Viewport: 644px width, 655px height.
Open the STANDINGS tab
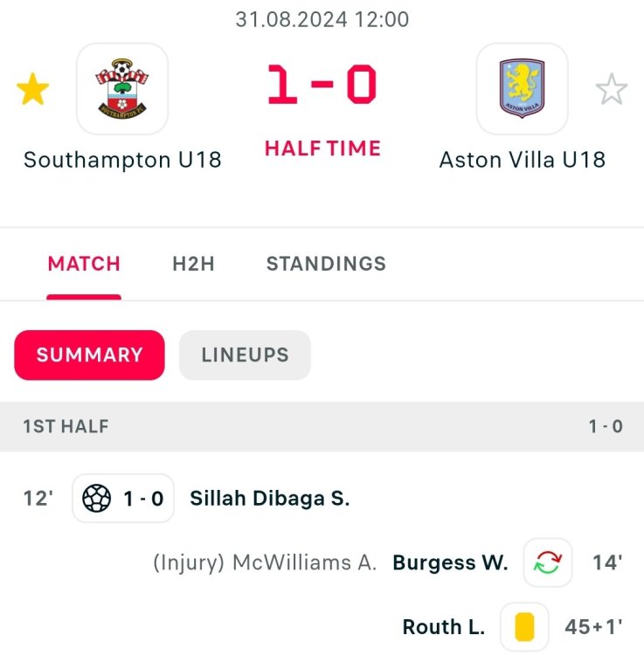point(326,264)
